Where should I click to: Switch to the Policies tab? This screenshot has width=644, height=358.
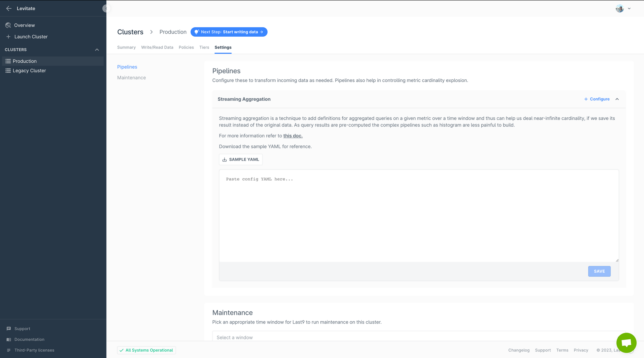(186, 47)
